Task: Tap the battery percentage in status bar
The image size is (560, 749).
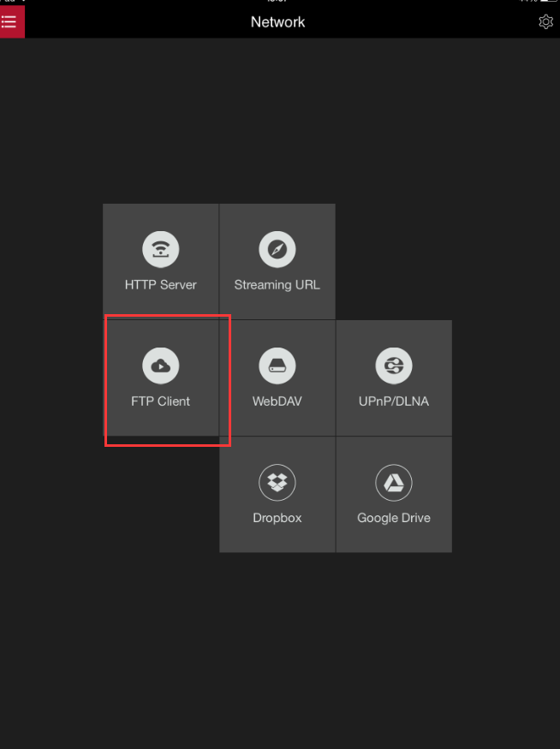Action: click(x=527, y=2)
